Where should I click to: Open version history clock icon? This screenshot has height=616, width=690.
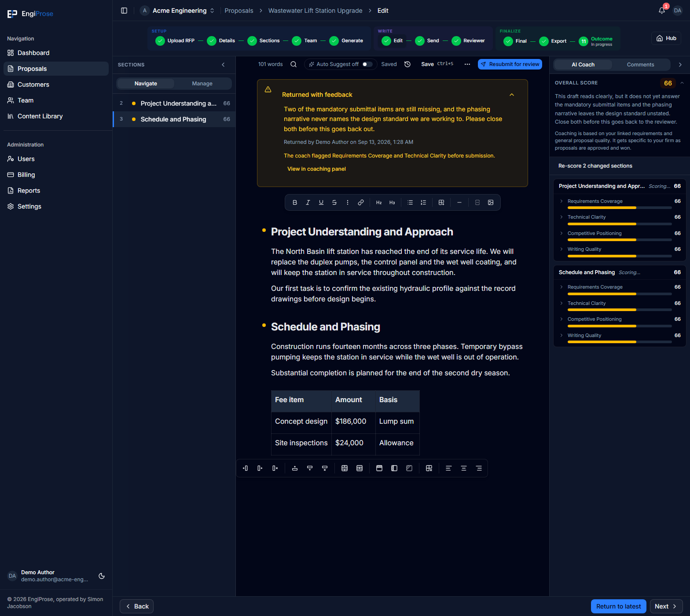click(407, 64)
